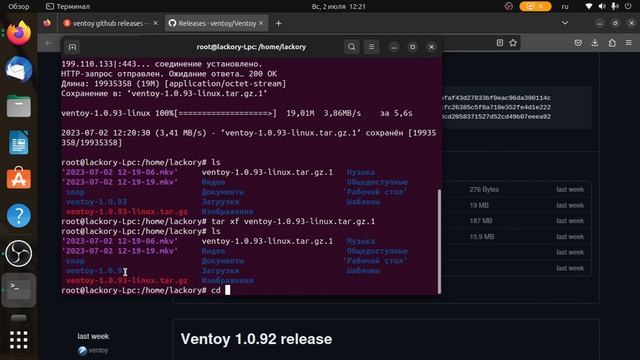
Task: Open the Терминал app menu
Action: coord(68,7)
